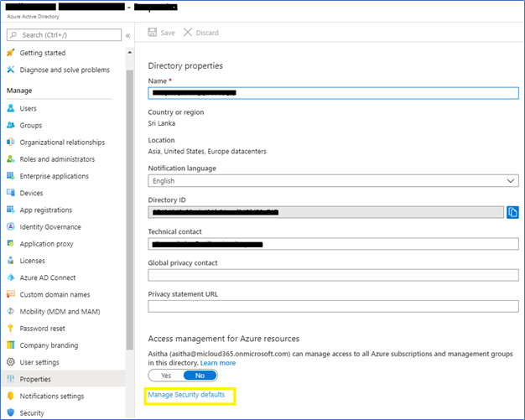The width and height of the screenshot is (525, 420).
Task: Click the Privacy statement URL field
Action: point(333,306)
